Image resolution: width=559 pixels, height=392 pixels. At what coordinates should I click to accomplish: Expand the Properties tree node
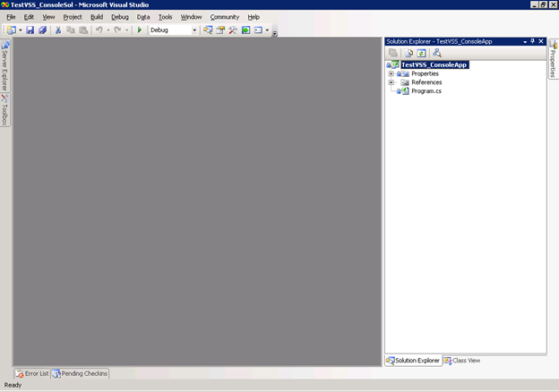[x=391, y=73]
